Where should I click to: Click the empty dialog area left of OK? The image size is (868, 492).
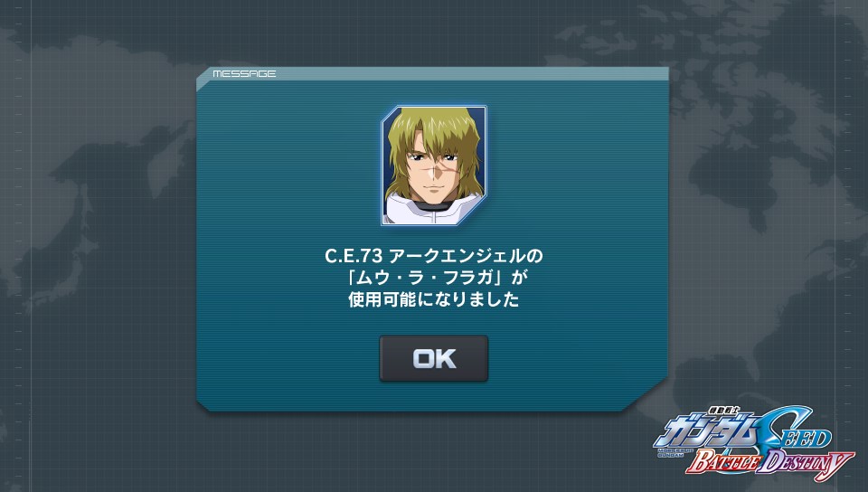(x=288, y=358)
